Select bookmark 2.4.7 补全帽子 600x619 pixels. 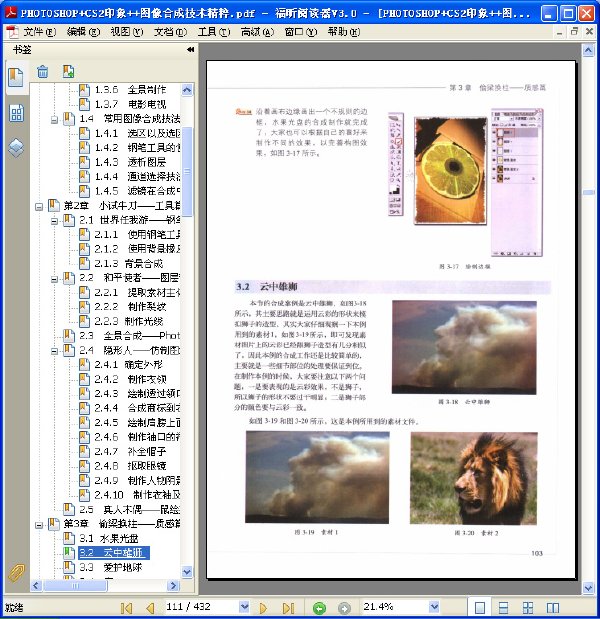tap(130, 451)
